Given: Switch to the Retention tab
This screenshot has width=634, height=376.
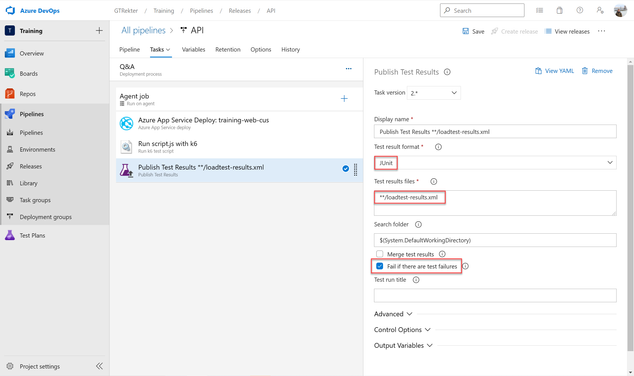Looking at the screenshot, I should pos(228,49).
